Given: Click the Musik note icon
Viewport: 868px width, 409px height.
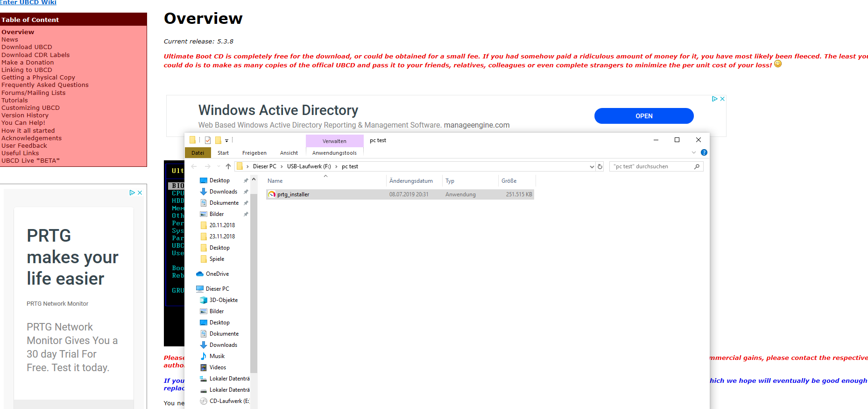Looking at the screenshot, I should [x=204, y=356].
